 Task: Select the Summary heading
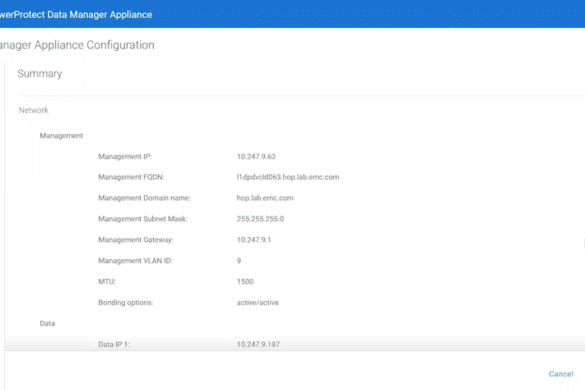coord(40,74)
